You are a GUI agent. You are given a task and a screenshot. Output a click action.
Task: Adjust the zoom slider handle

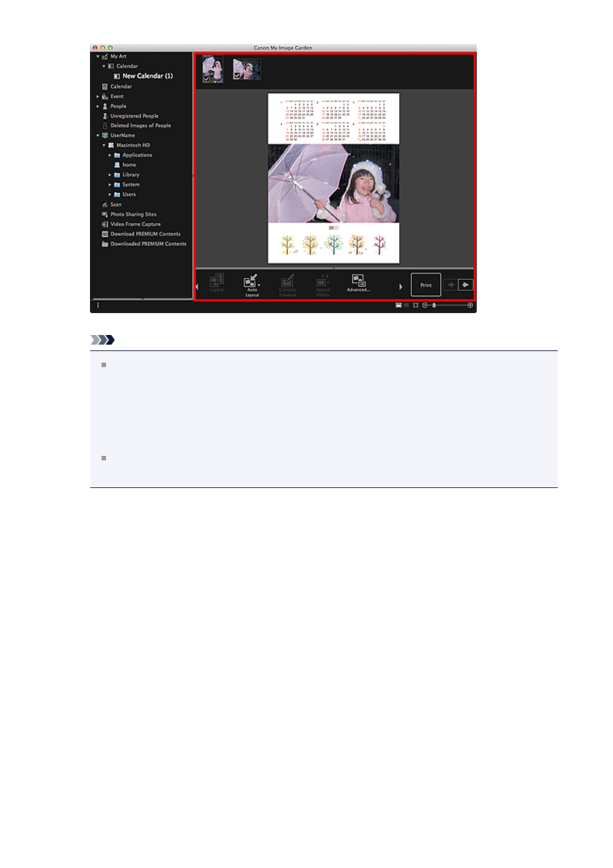(434, 305)
